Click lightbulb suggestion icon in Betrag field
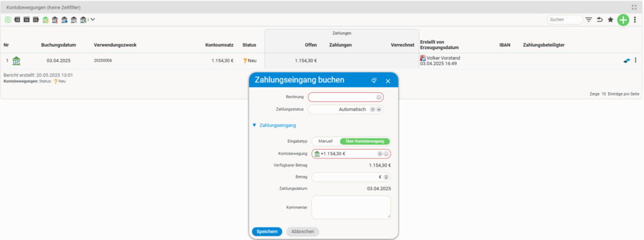The image size is (644, 240). click(386, 177)
